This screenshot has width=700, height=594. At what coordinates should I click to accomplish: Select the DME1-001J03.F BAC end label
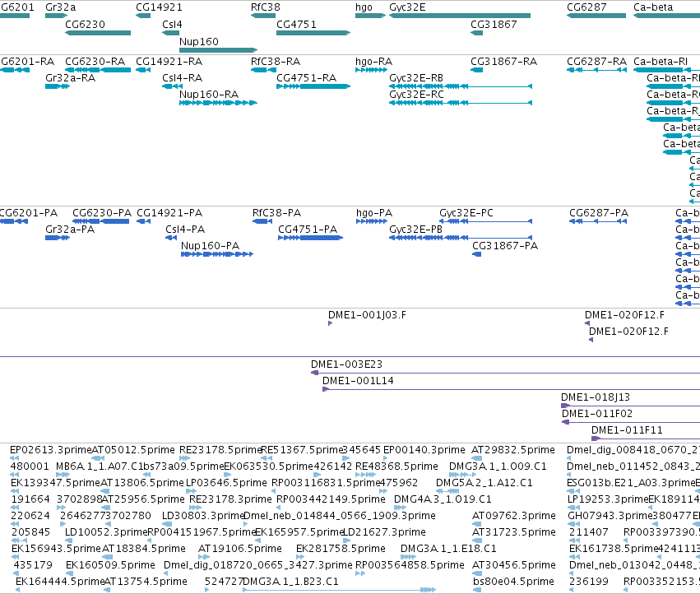(367, 315)
